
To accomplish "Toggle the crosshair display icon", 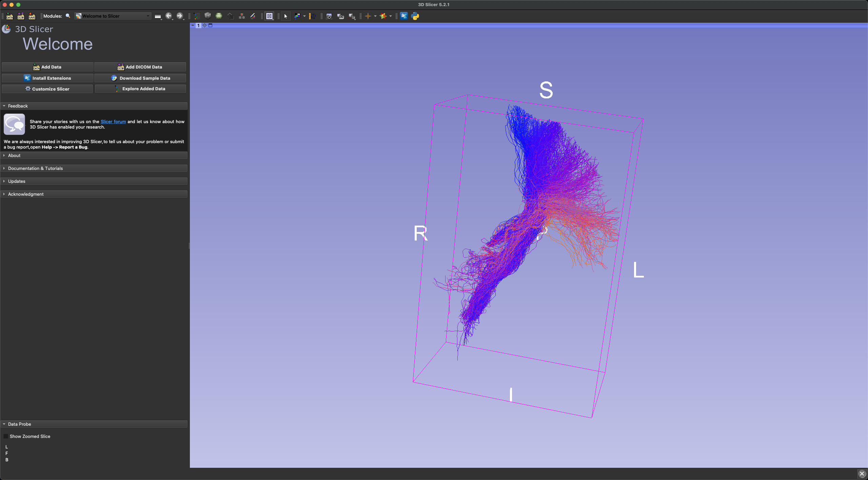I will click(x=368, y=16).
